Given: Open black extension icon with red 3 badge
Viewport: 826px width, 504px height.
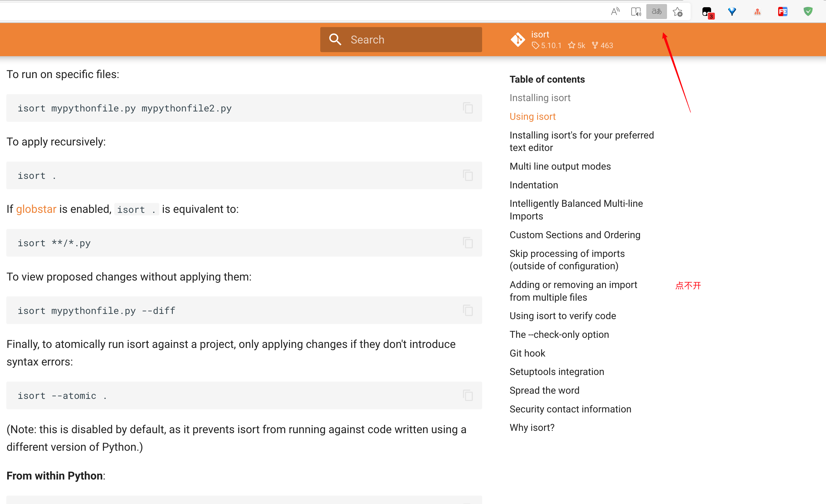Looking at the screenshot, I should point(708,12).
